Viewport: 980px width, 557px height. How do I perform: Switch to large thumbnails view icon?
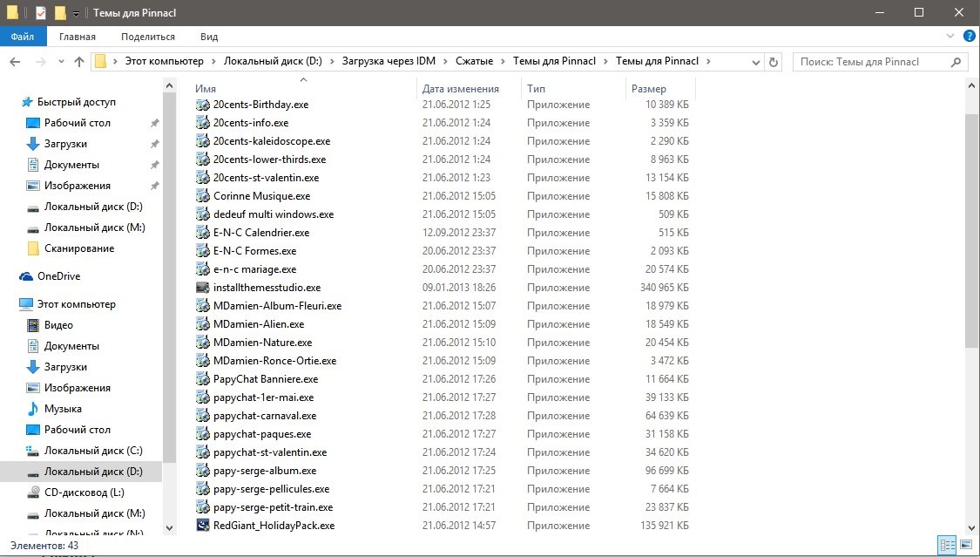[x=965, y=545]
